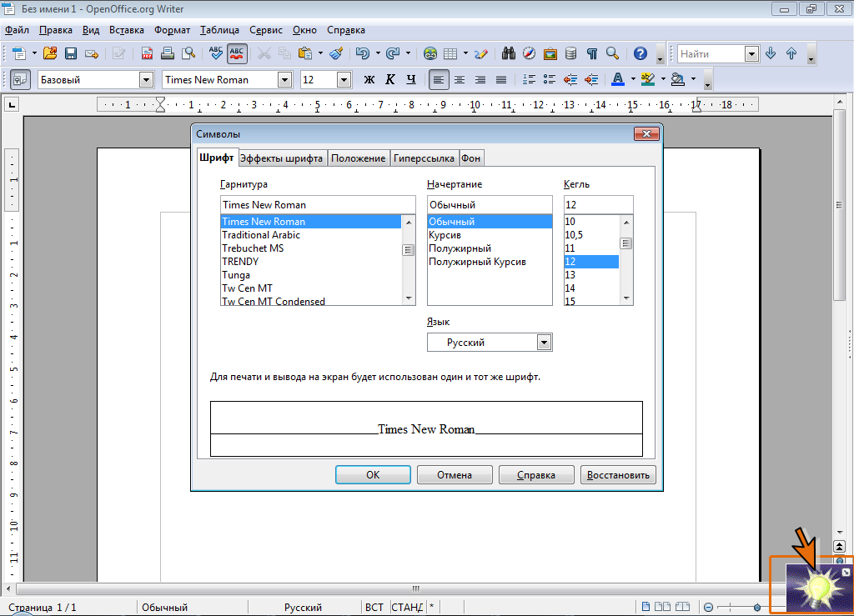Open the Navigator compass icon
Screen dimensions: 854x616
click(x=530, y=53)
